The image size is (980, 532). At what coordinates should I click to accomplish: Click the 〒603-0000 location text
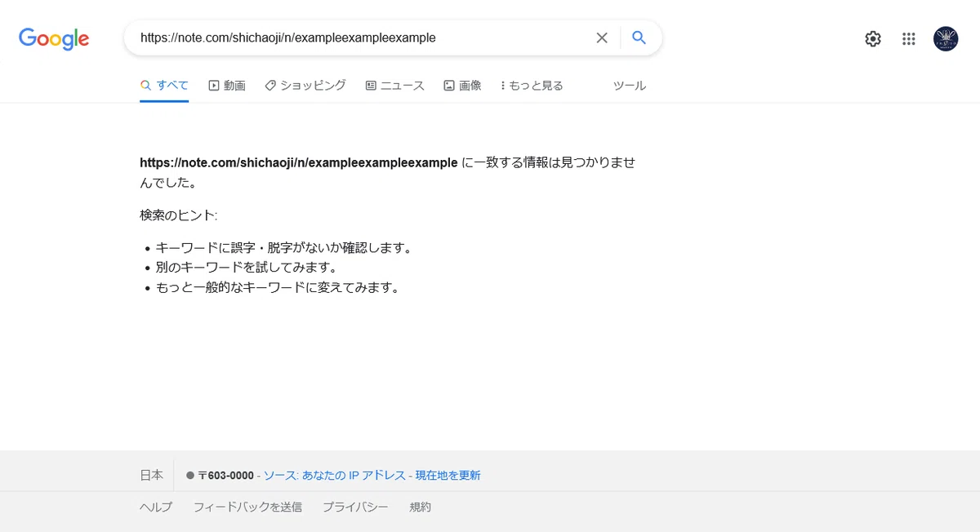225,475
